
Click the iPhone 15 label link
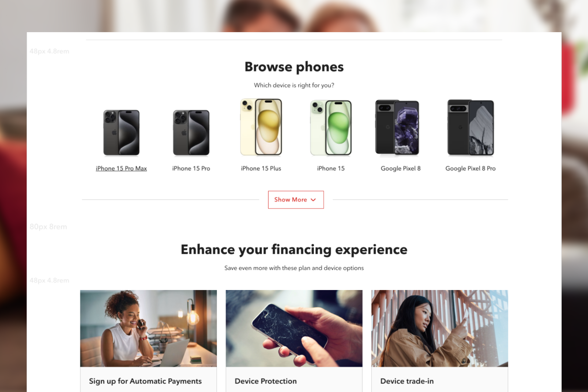[331, 168]
